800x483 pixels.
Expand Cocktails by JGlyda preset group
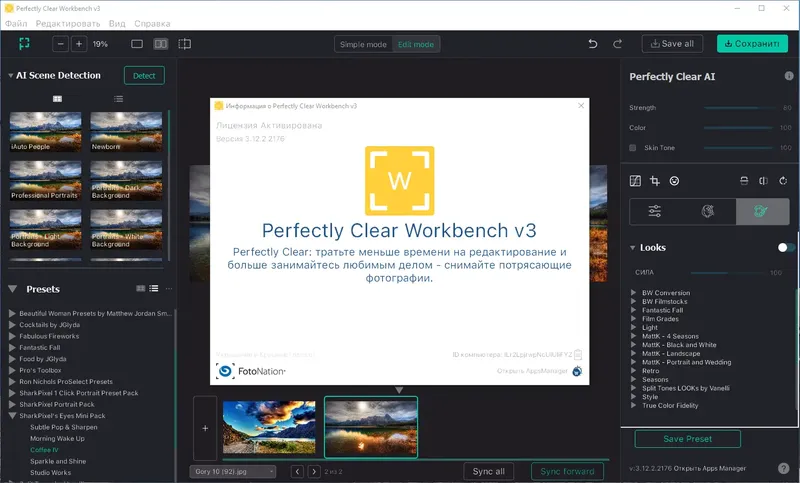pyautogui.click(x=12, y=325)
